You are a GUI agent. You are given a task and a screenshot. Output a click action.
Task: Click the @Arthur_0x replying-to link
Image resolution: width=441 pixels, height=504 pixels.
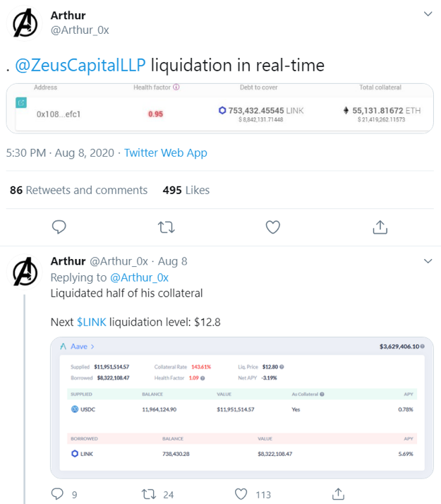pos(140,277)
